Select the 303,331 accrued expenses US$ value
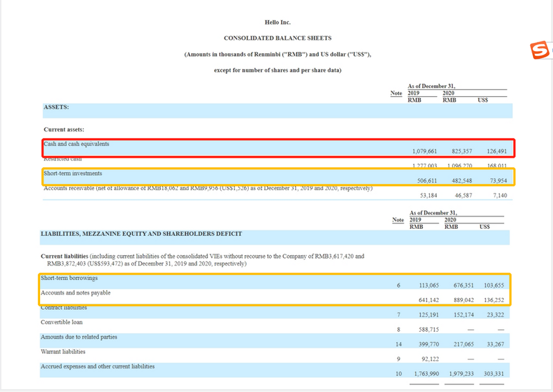553x392 pixels. tap(494, 373)
